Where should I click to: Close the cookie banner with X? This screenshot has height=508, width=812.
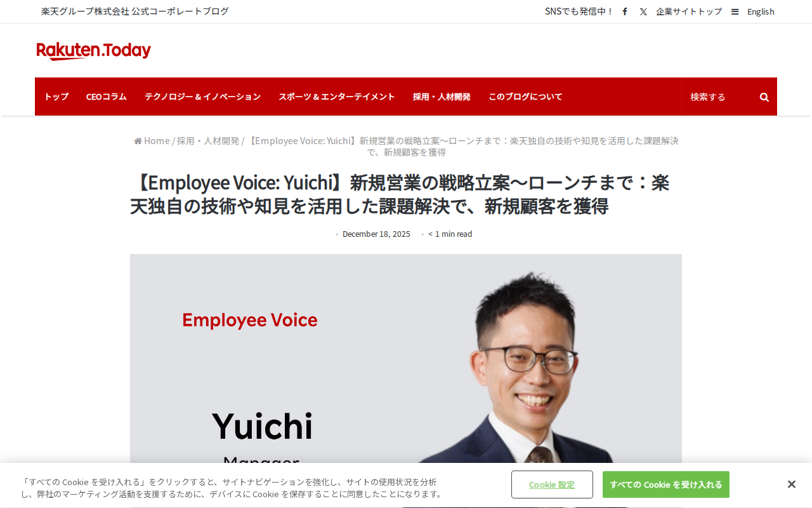pyautogui.click(x=791, y=485)
